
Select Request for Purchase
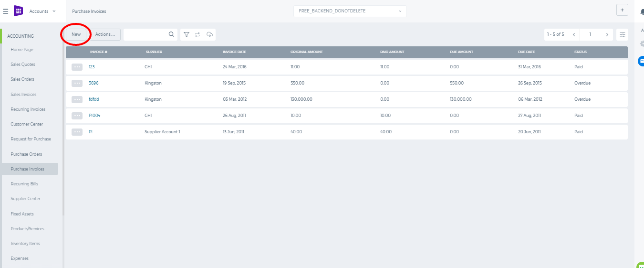coord(31,139)
